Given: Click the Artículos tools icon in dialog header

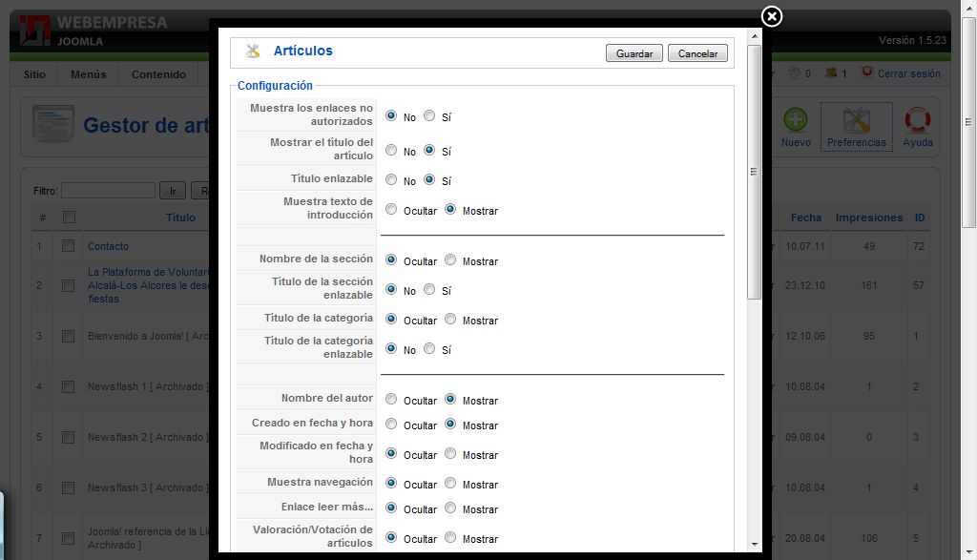Looking at the screenshot, I should tap(252, 52).
